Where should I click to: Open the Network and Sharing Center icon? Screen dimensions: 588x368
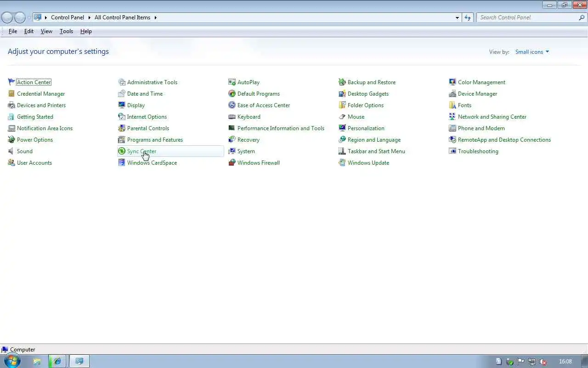click(452, 116)
